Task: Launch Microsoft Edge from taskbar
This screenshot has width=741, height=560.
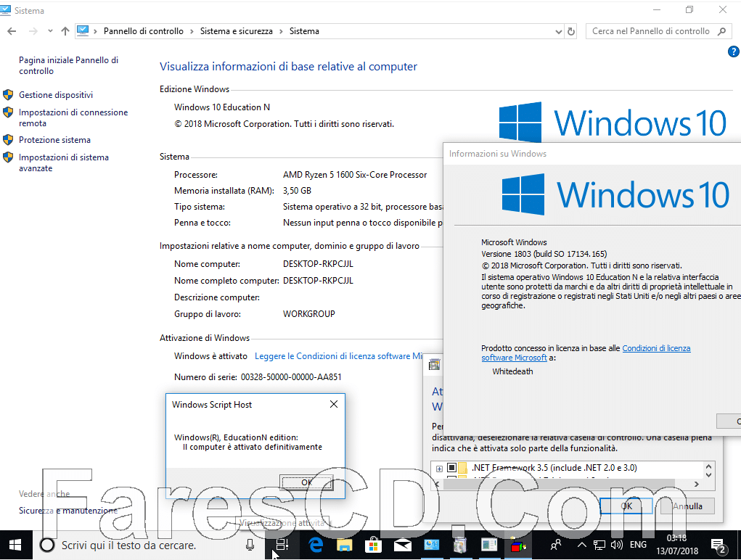Action: (316, 545)
